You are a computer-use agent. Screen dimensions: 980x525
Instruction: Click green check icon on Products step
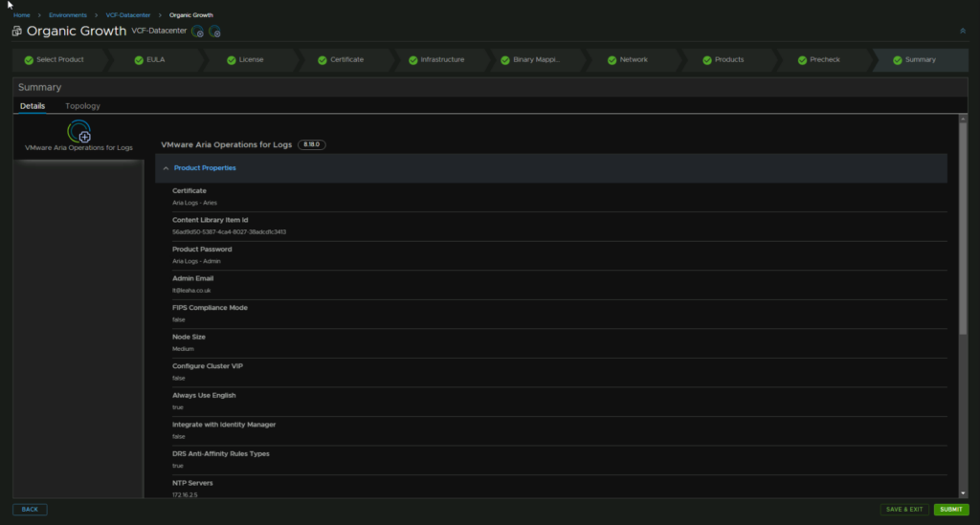[707, 60]
